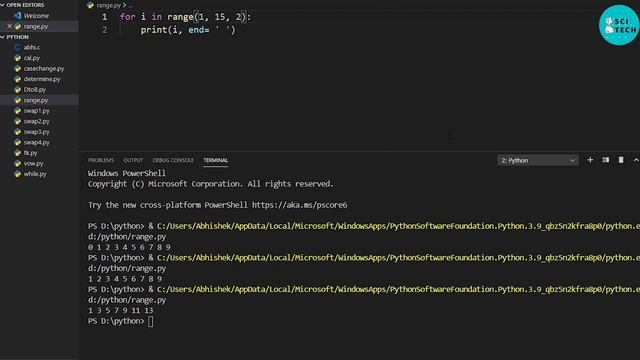Maximize panel with the up chevron
Image resolution: width=640 pixels, height=360 pixels.
[x=636, y=160]
